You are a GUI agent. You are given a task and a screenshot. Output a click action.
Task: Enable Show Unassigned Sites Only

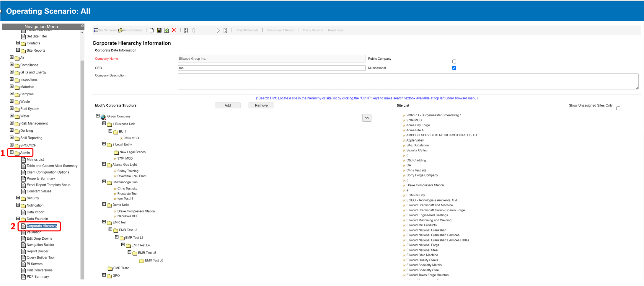pos(618,108)
